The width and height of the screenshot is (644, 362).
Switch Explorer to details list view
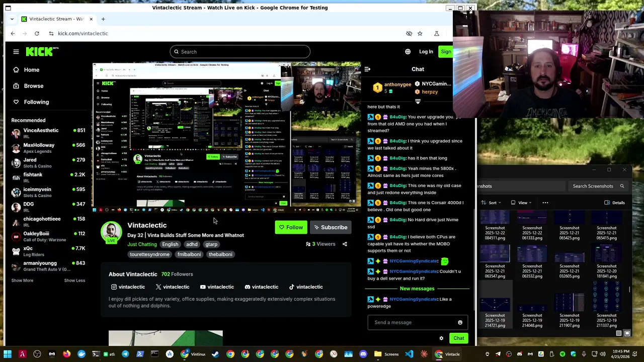point(619,333)
